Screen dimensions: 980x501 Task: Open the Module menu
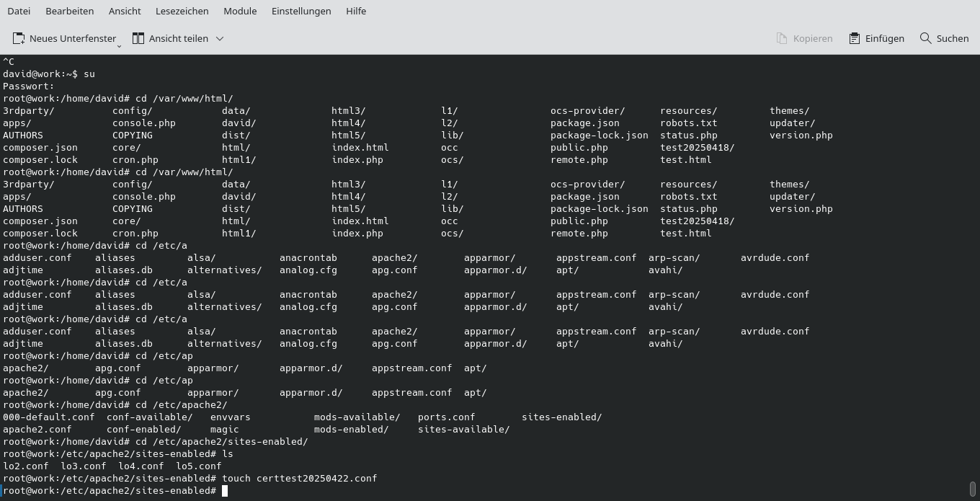(240, 11)
